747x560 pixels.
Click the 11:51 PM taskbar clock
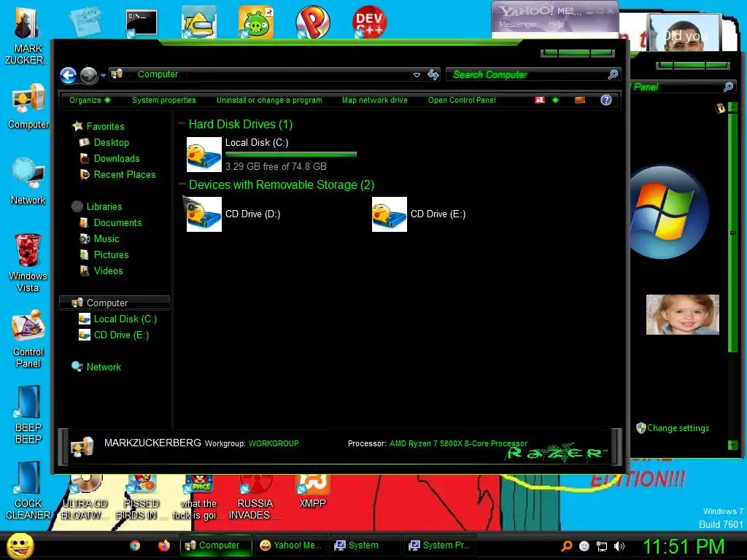point(684,546)
